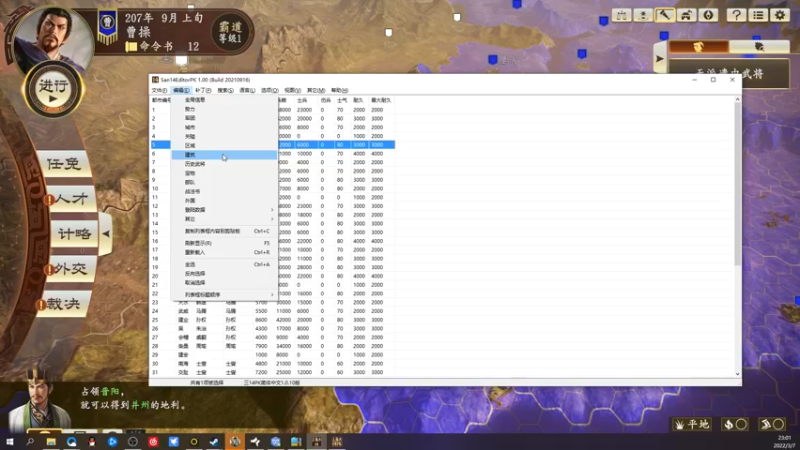Open game settings gear icon
This screenshot has width=800, height=450.
click(780, 15)
